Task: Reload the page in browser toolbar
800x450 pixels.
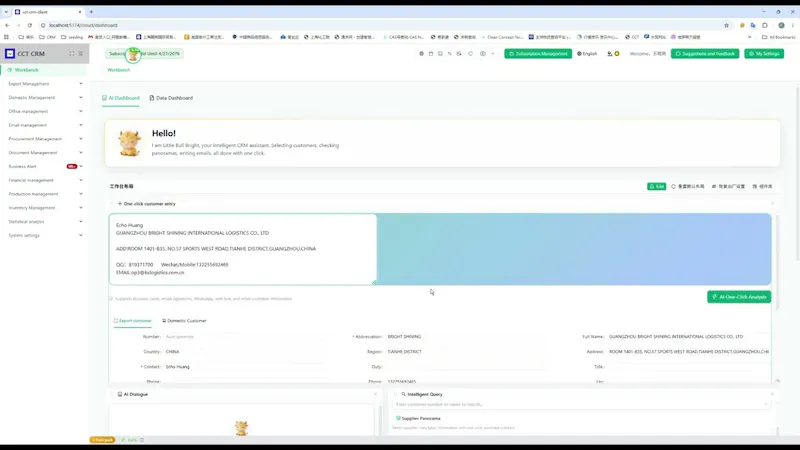Action: click(30, 25)
